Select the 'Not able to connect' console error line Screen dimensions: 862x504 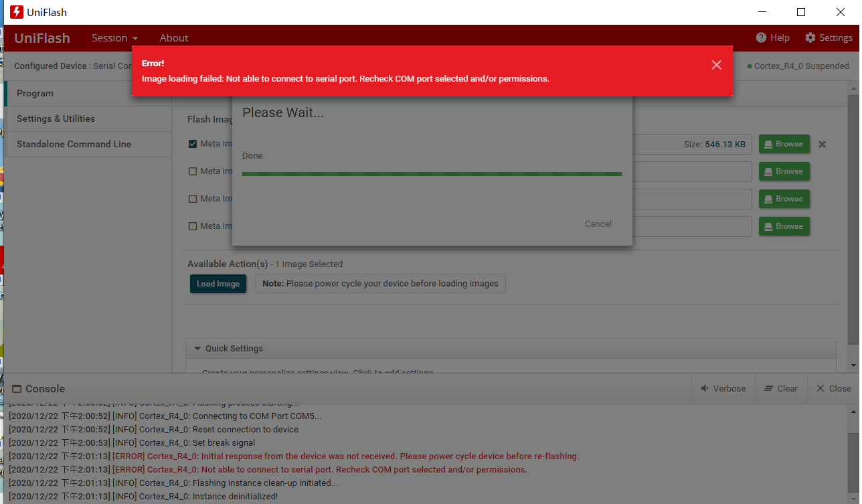(x=268, y=470)
